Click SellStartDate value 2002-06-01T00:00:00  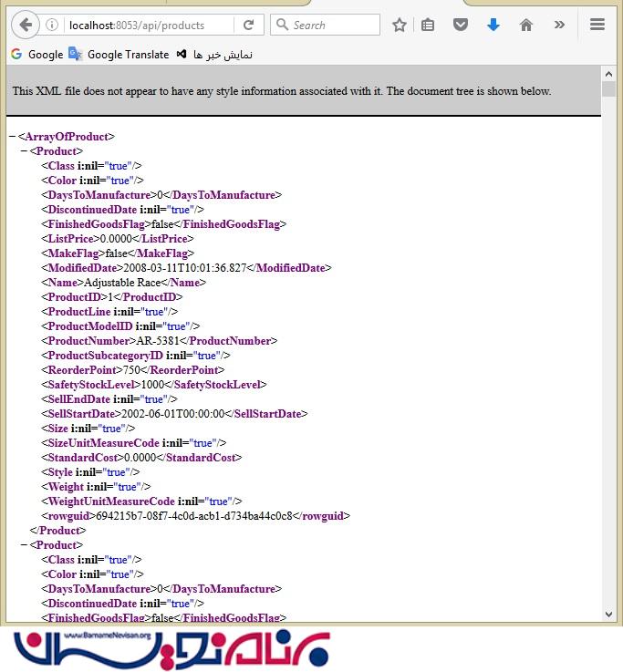pyautogui.click(x=173, y=414)
